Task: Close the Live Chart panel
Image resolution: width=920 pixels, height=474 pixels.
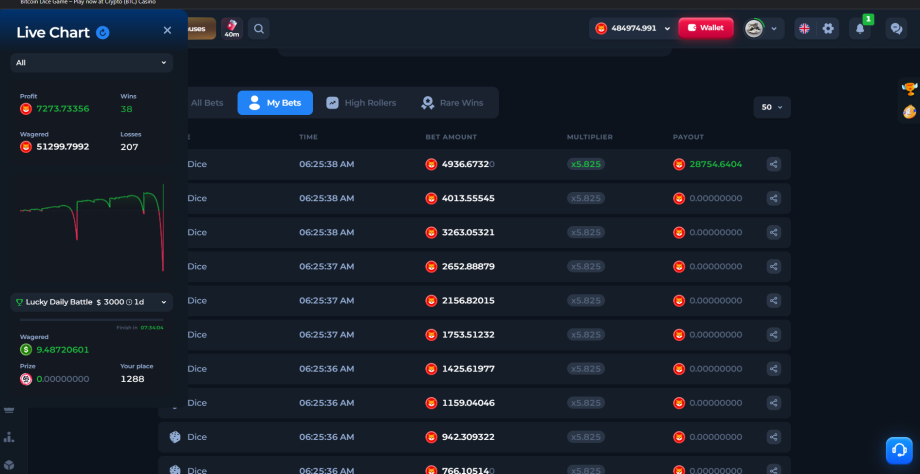Action: click(x=167, y=31)
